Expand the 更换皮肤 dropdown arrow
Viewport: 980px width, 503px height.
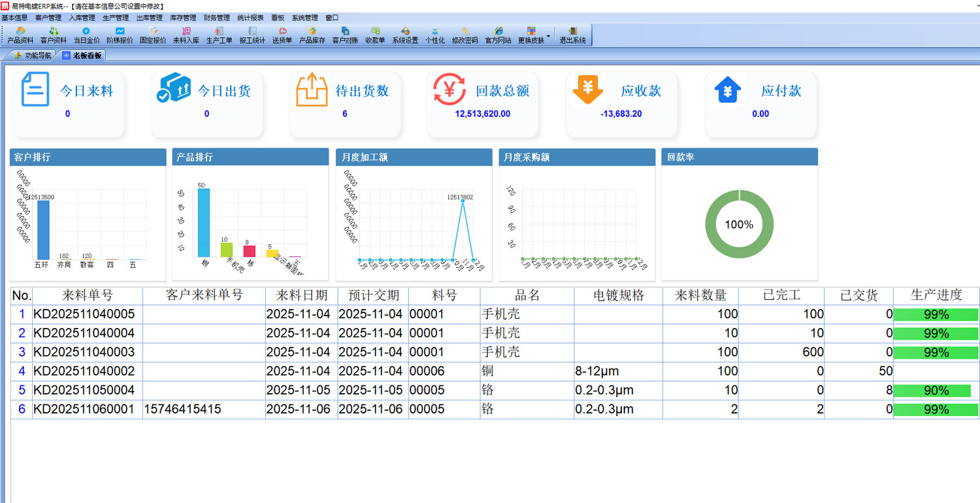coord(548,36)
